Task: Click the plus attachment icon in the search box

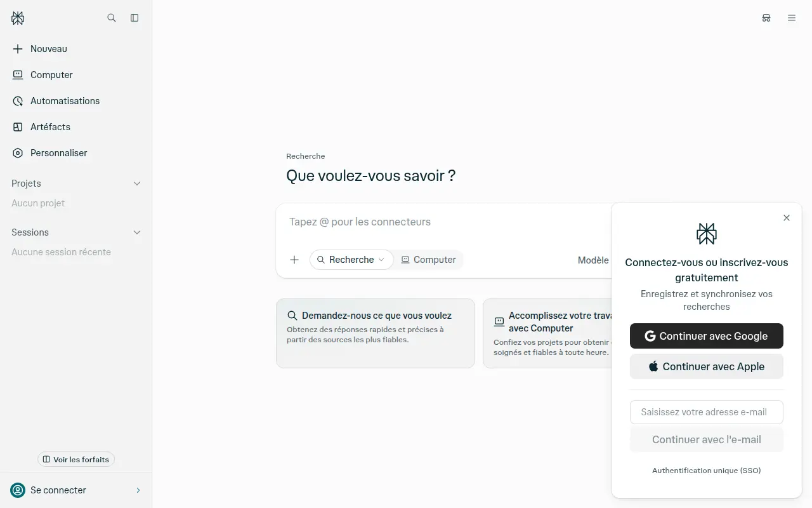Action: tap(294, 260)
